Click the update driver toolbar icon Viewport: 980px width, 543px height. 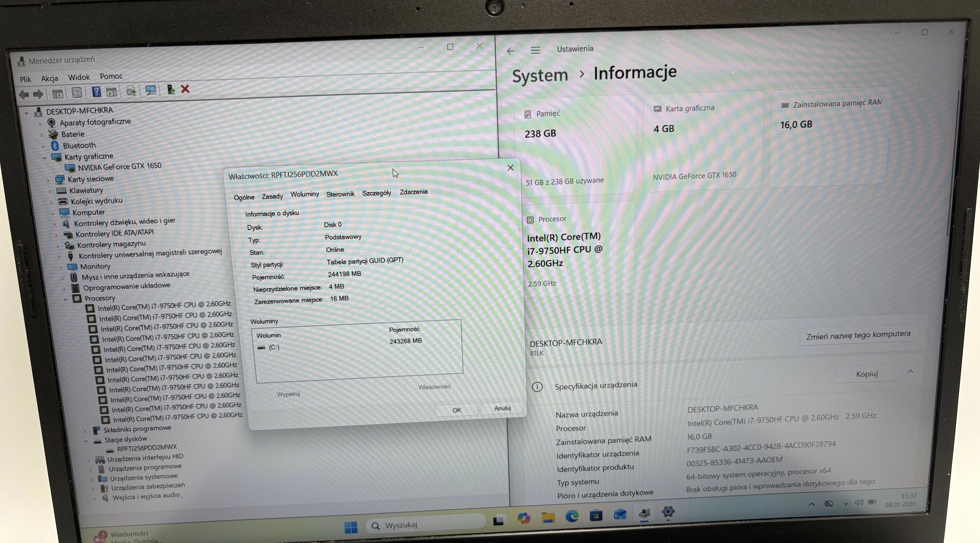point(131,91)
